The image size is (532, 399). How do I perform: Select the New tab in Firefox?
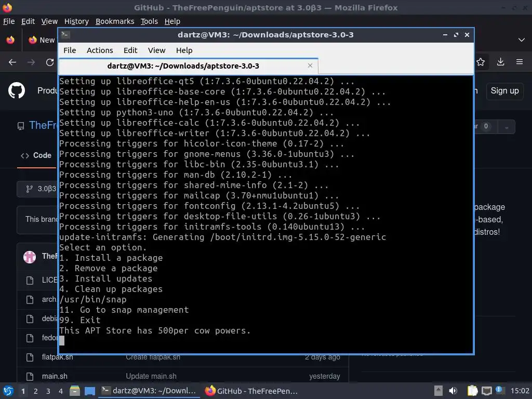click(x=42, y=39)
